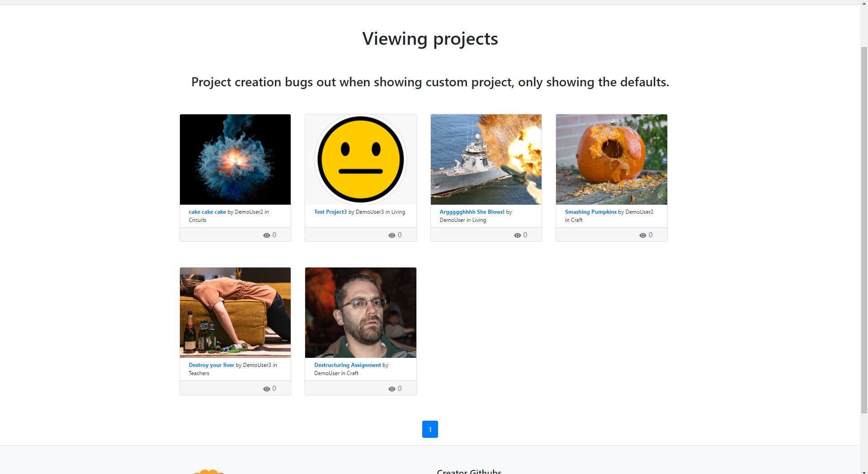Open the Destroy your liver link
Viewport: 868px width, 474px height.
click(211, 365)
